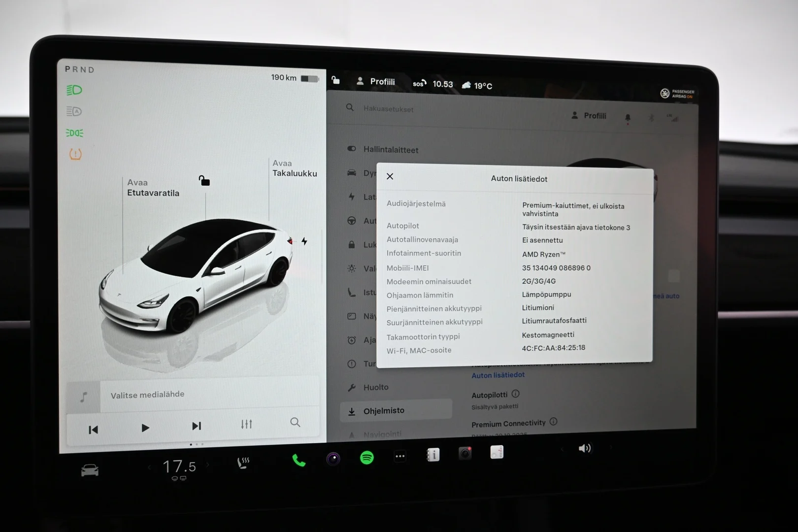Viewport: 798px width, 532px height.
Task: Tap the charging bolt icon near car
Action: click(304, 241)
